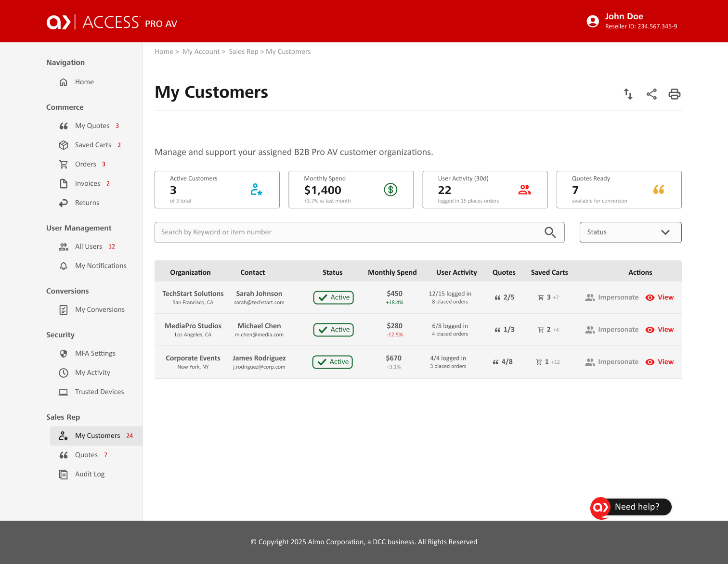728x564 pixels.
Task: Click the search by keyword input field
Action: [x=359, y=232]
